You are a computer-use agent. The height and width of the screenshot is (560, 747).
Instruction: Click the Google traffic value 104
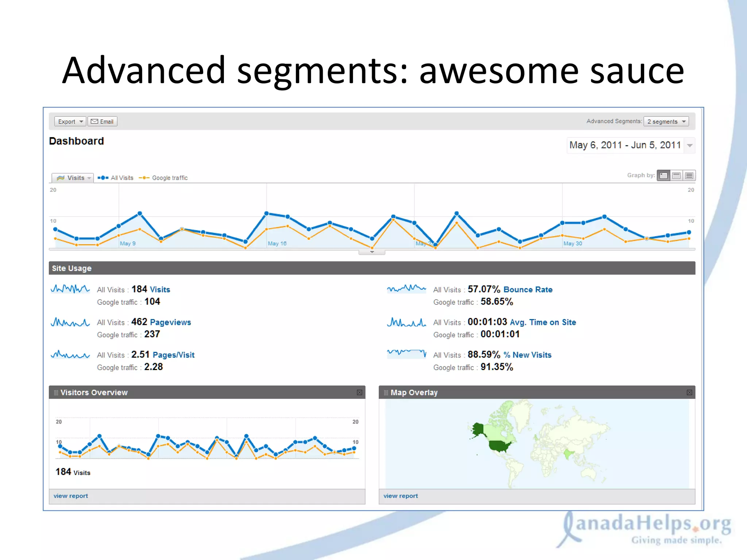(152, 302)
